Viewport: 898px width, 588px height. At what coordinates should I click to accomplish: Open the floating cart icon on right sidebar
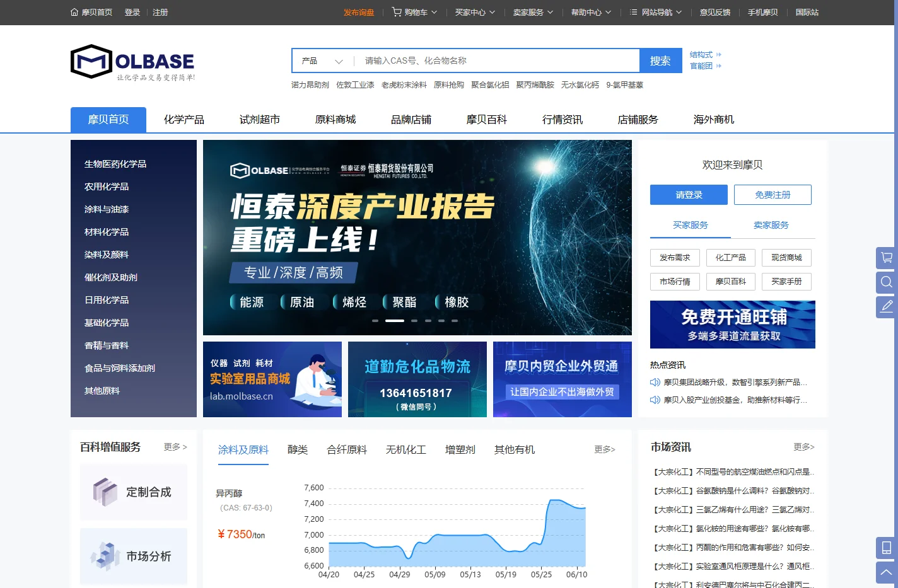(887, 258)
